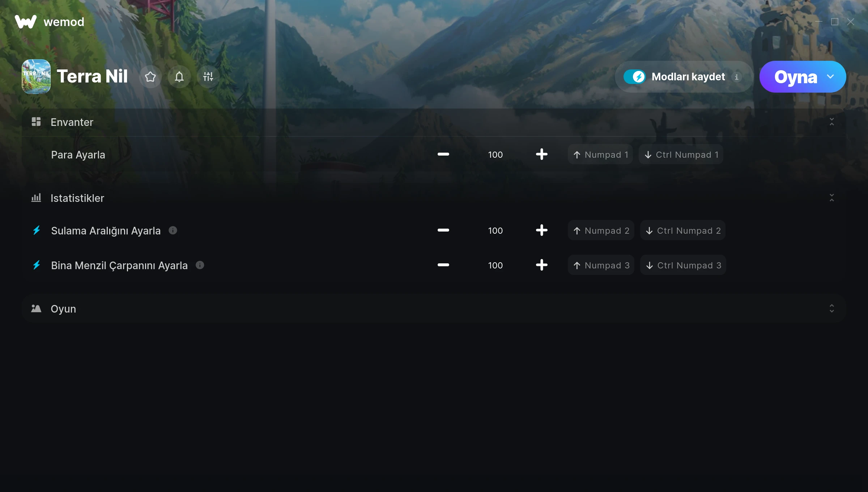Open the Oyna button dropdown arrow
Image resolution: width=868 pixels, height=492 pixels.
[x=830, y=77]
